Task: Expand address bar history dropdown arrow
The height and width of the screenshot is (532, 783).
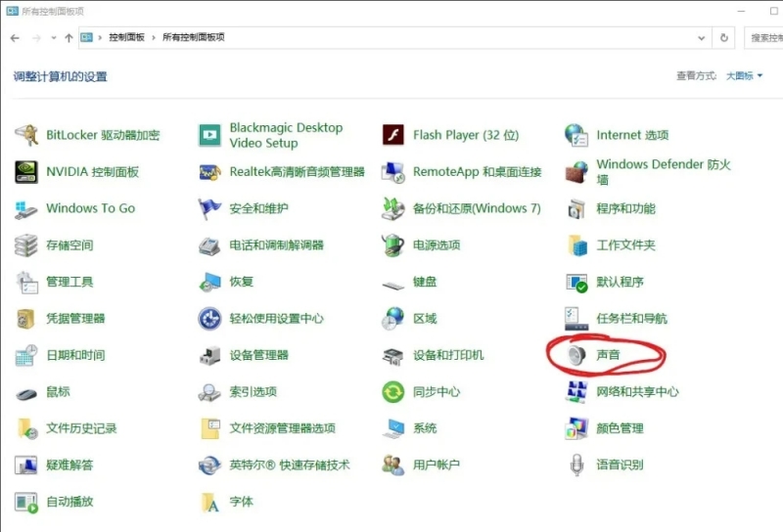Action: (701, 38)
